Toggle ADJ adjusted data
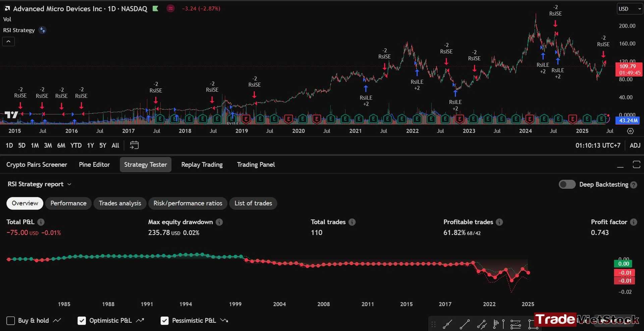This screenshot has width=644, height=331. tap(635, 146)
